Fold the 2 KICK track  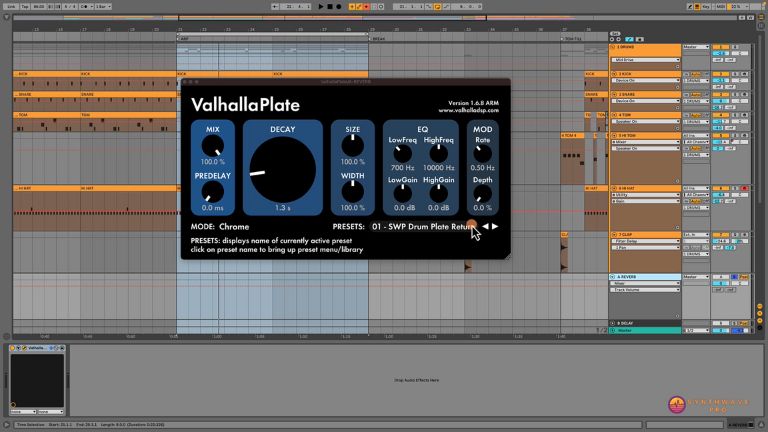click(x=614, y=74)
